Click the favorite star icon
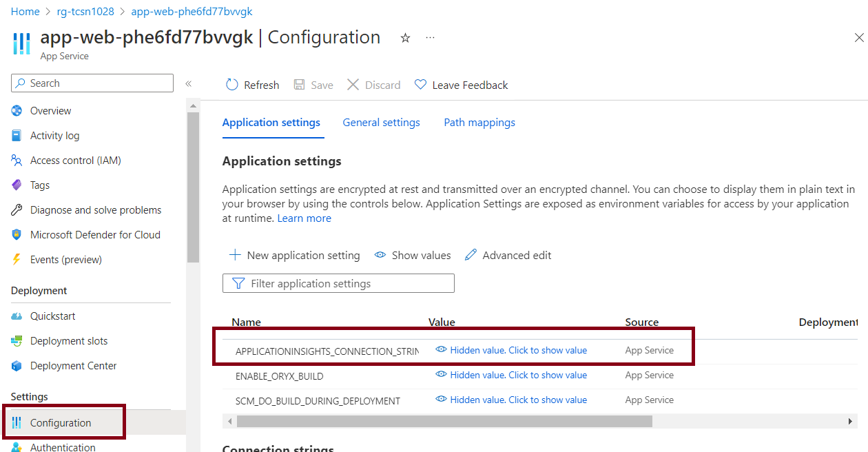 coord(406,39)
